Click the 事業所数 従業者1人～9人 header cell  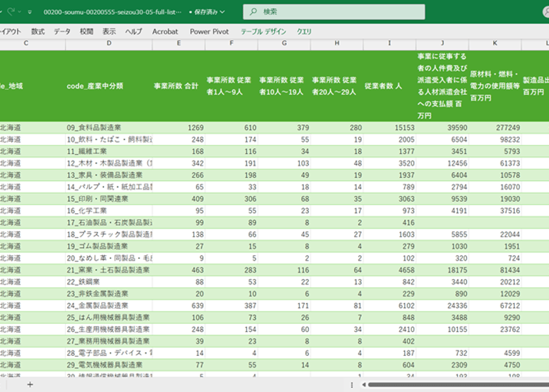coord(232,86)
